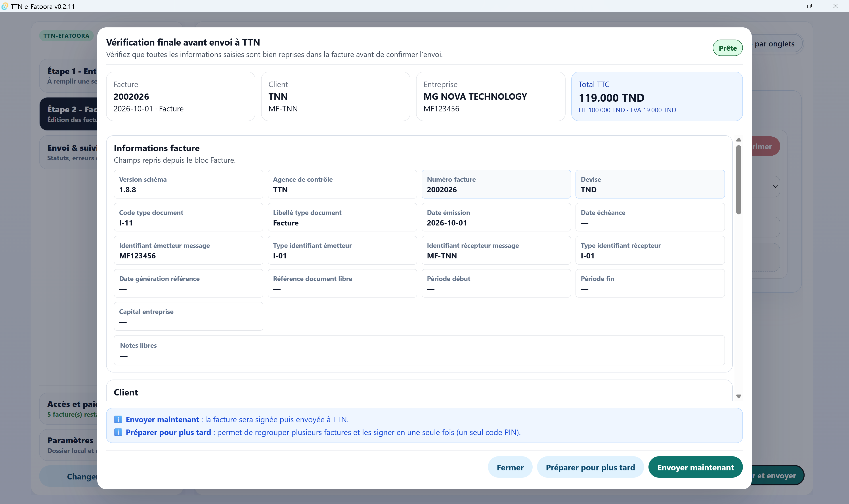Click the Total TTC amount '119.000 TND'
This screenshot has width=849, height=504.
pyautogui.click(x=611, y=98)
